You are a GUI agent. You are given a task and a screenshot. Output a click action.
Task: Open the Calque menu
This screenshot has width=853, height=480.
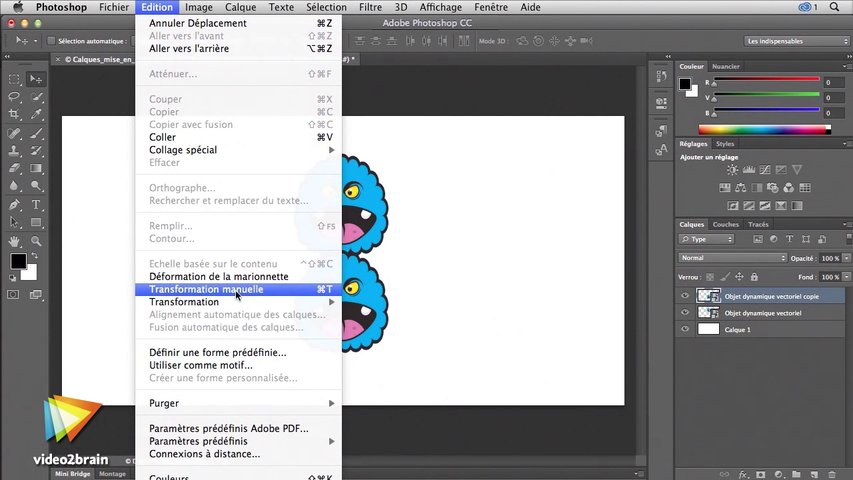[x=240, y=7]
